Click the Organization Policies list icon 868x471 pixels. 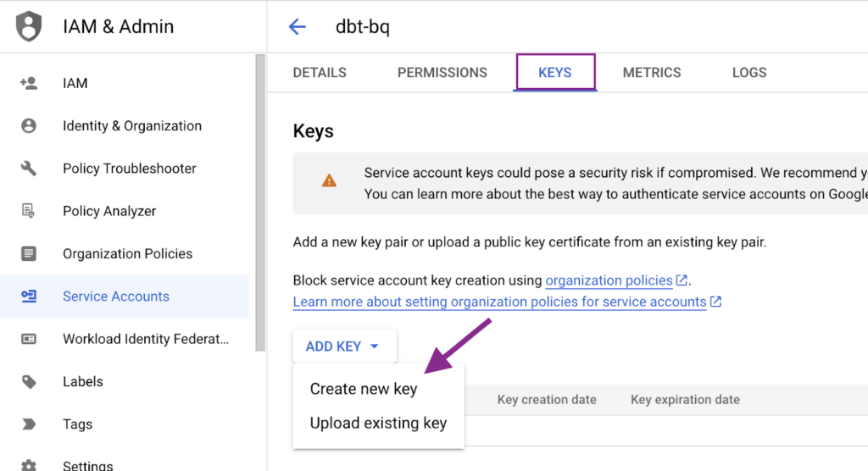coord(29,253)
